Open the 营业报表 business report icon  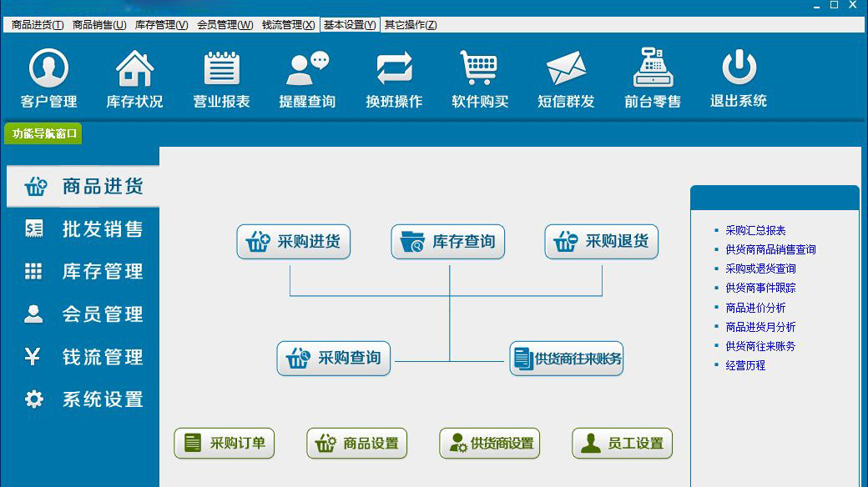point(220,78)
